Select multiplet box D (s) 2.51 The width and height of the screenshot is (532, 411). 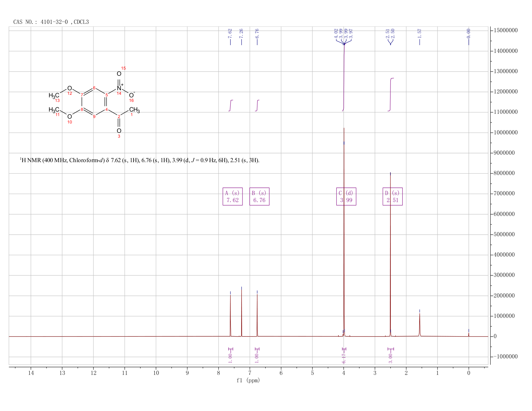(392, 197)
